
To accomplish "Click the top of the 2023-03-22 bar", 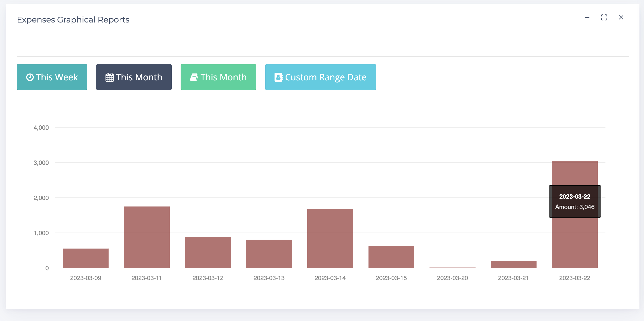I will click(x=575, y=164).
